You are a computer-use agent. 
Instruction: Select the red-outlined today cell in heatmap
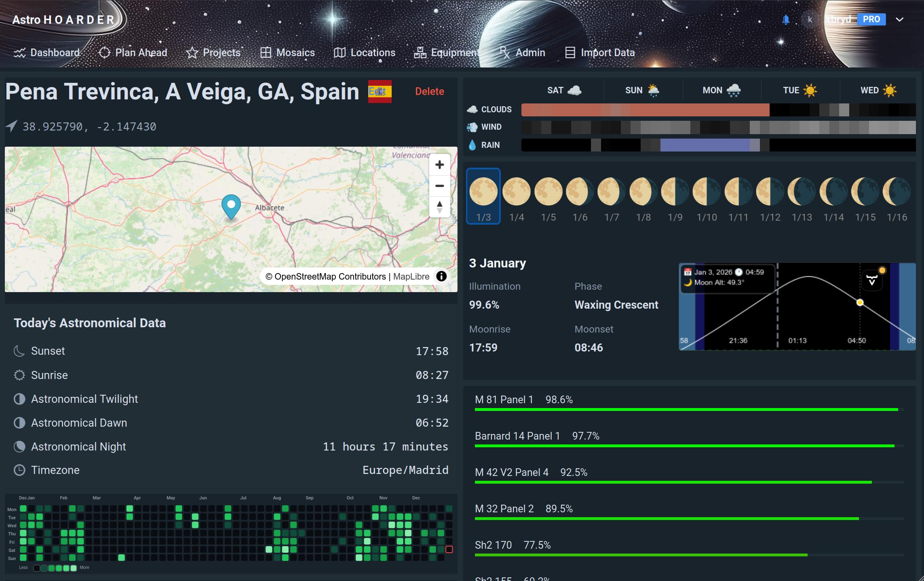(x=449, y=549)
